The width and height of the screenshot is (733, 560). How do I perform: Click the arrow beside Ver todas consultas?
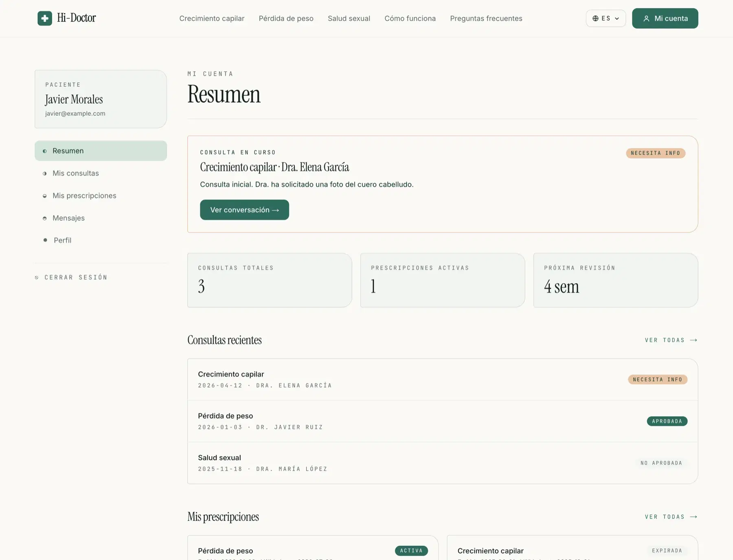(693, 340)
